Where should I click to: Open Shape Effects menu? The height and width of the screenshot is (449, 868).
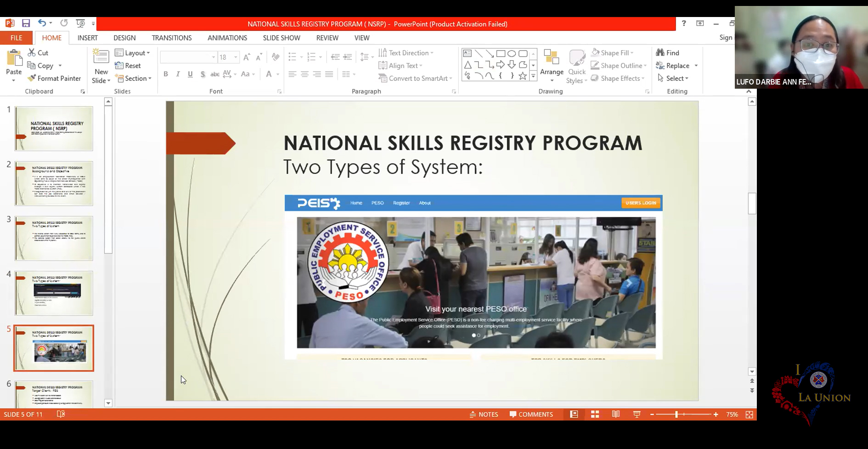[x=618, y=79]
